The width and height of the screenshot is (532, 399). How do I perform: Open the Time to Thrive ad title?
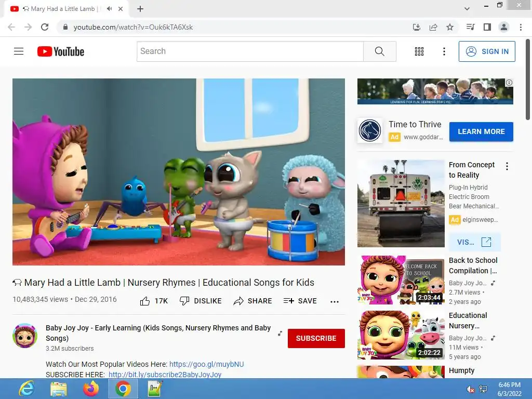[415, 125]
